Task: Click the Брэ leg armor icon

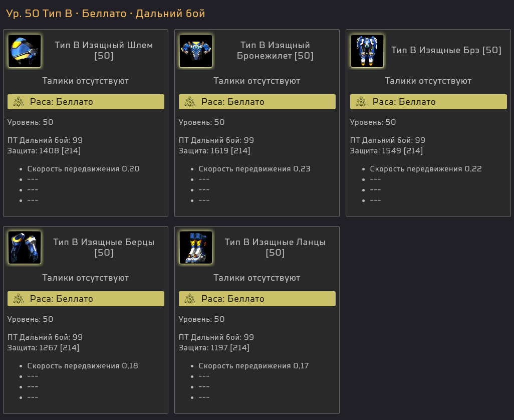Action: click(x=367, y=51)
